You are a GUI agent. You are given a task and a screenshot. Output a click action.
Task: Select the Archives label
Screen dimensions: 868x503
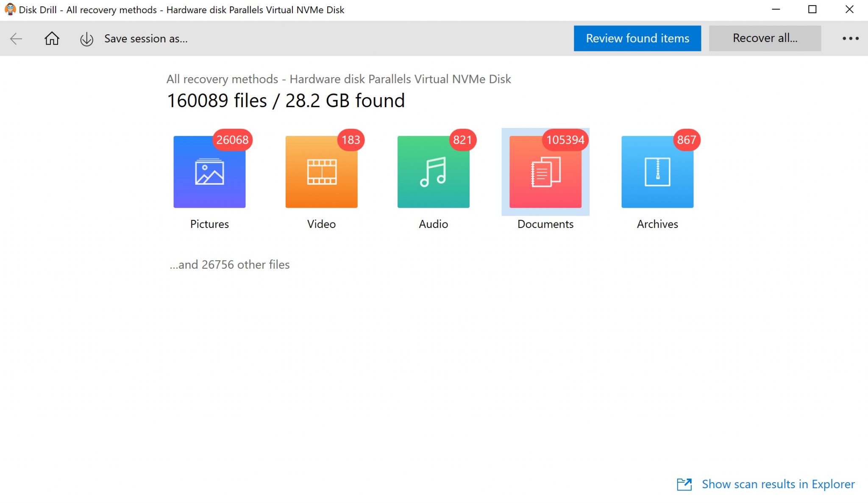(657, 224)
